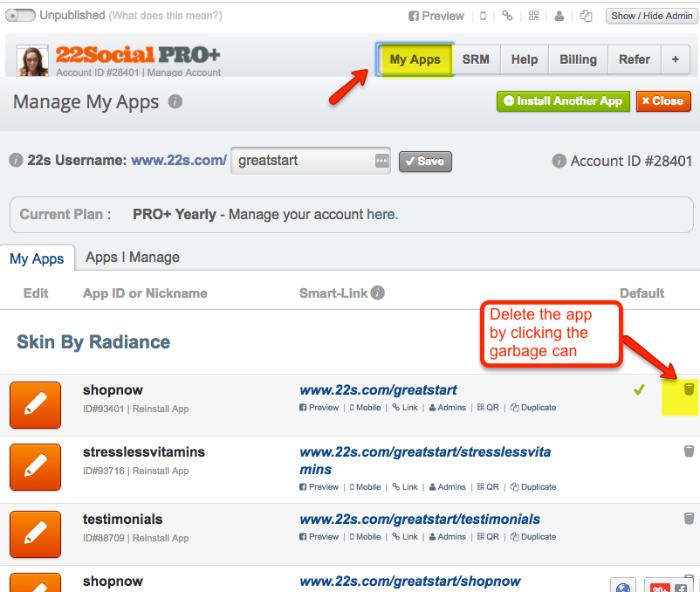Viewport: 700px width, 592px height.
Task: Click edit pencil for testimonials app
Action: pos(35,534)
